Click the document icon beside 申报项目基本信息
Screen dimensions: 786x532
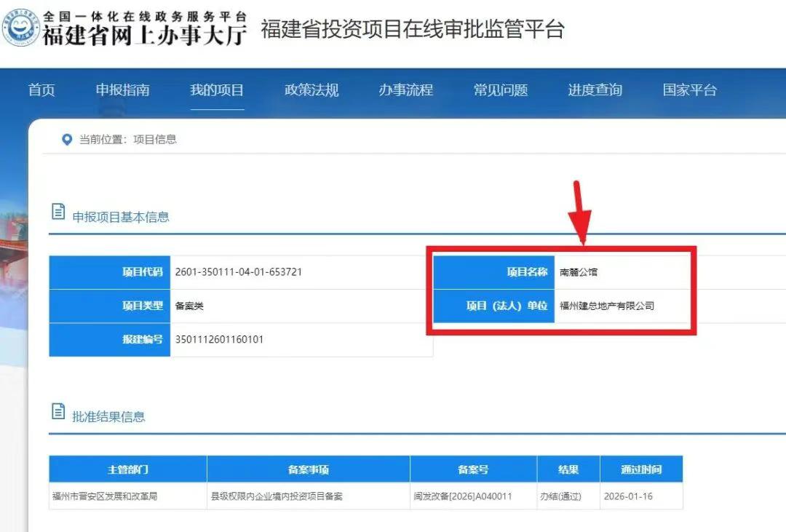click(58, 210)
